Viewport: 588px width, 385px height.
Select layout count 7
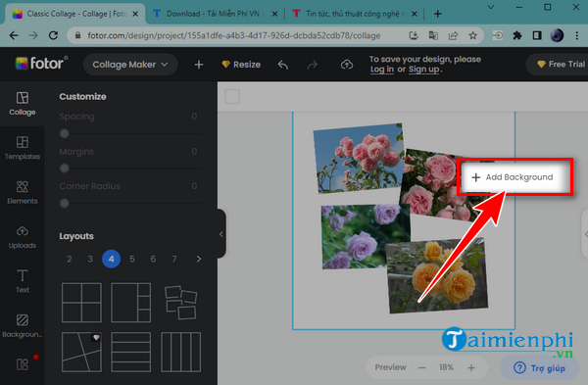[x=174, y=259]
